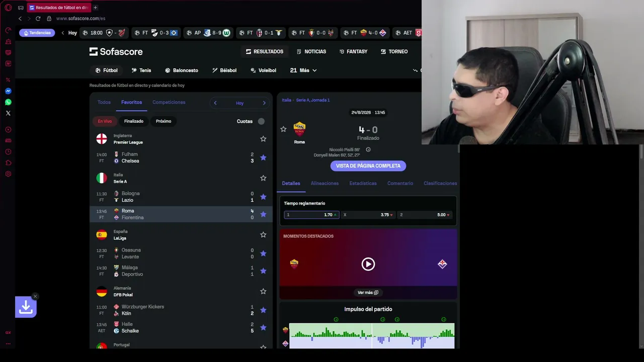Screen dimensions: 644x362
Task: Open Italia breadcrumb link
Action: pos(286,100)
